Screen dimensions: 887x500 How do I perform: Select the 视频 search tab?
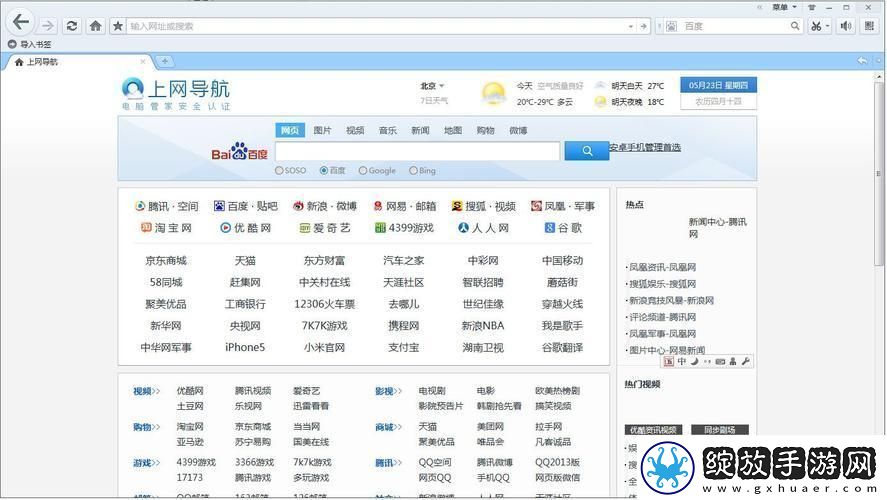[355, 131]
